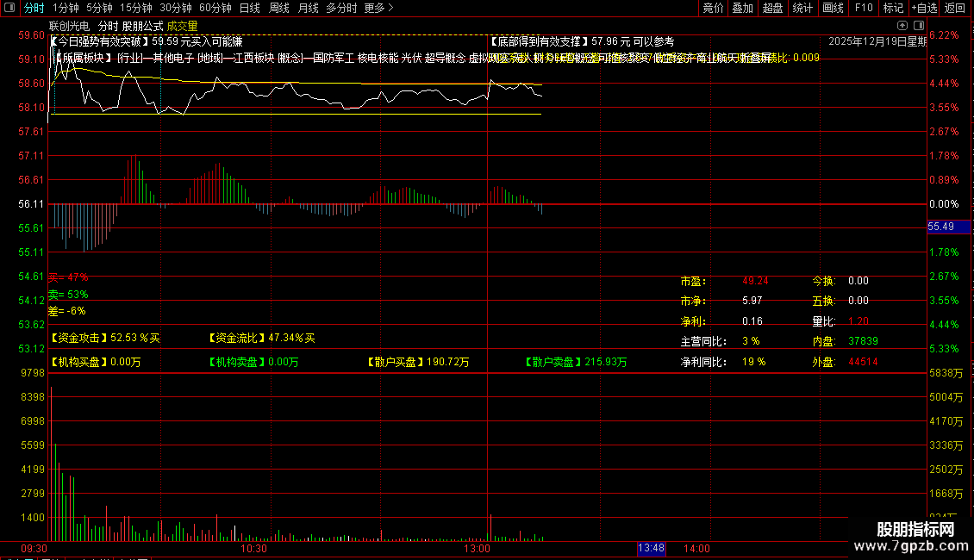Switch to the 15分钟 chart period

point(136,8)
